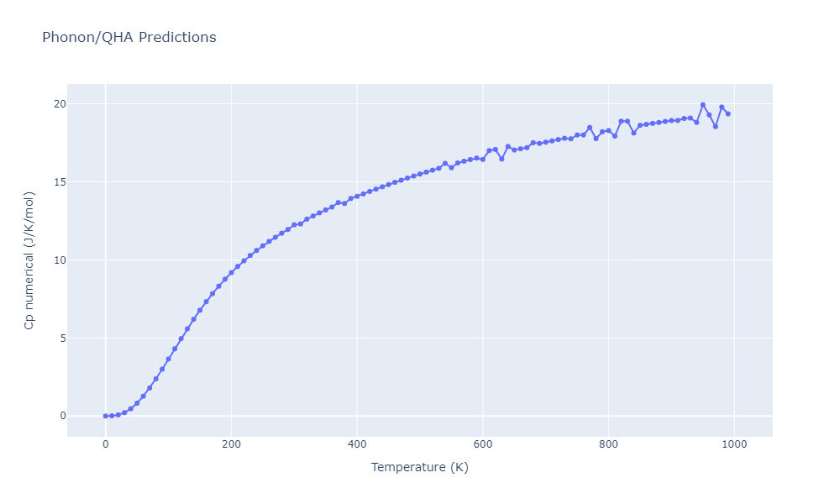Click the 'Cp numerical (J/K/mol)' y-axis title
This screenshot has width=840, height=504.
click(29, 260)
